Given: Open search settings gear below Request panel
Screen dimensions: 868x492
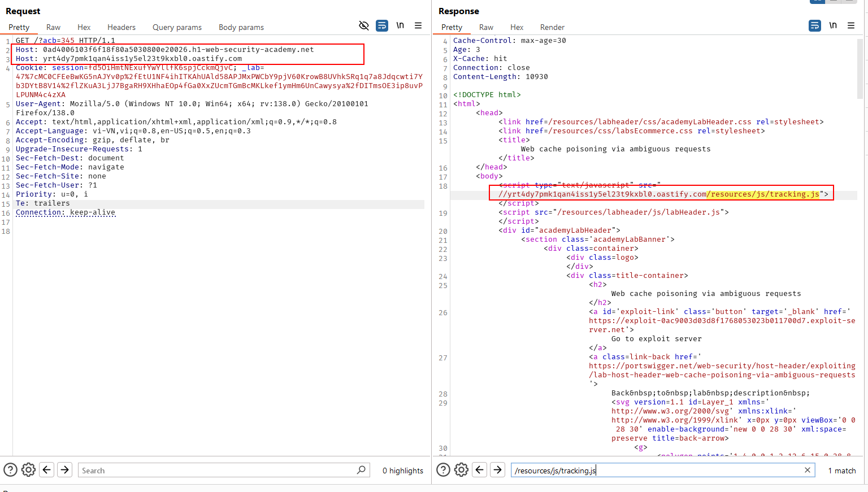Looking at the screenshot, I should click(x=28, y=470).
